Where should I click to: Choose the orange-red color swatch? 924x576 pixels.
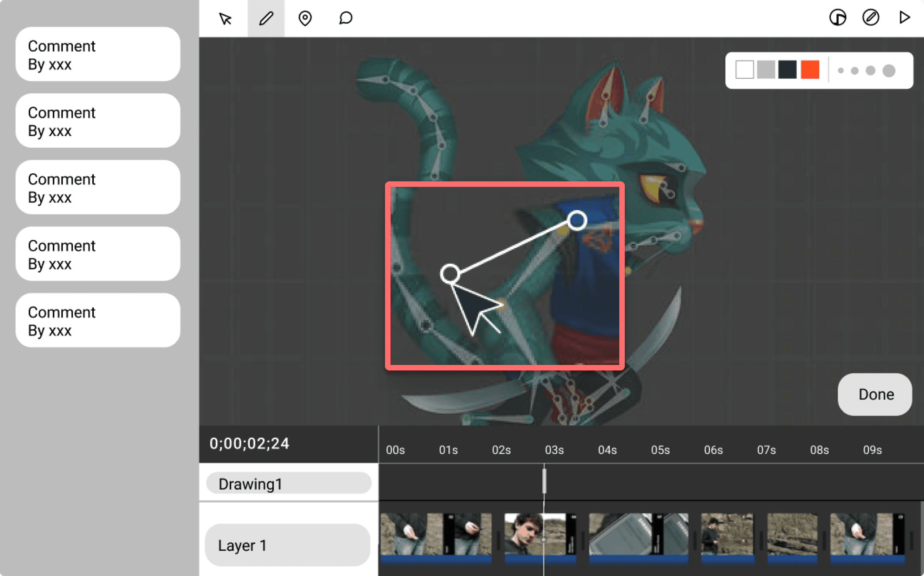(810, 70)
